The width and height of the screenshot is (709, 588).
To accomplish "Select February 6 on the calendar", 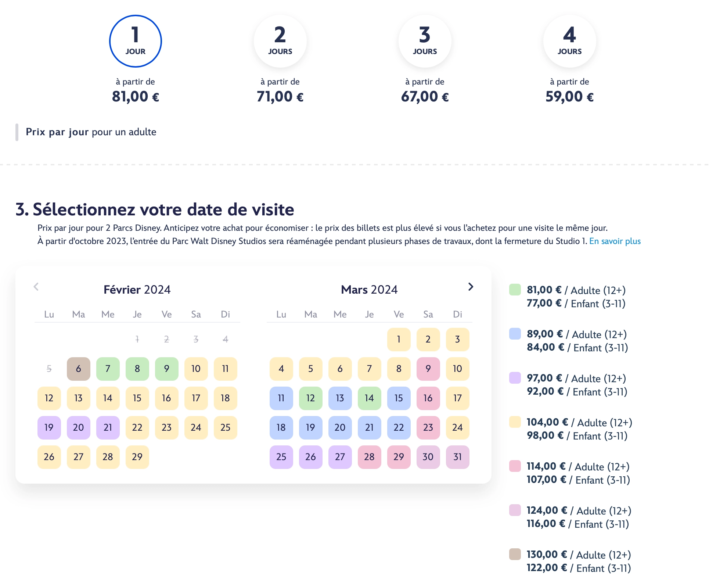I will (78, 369).
